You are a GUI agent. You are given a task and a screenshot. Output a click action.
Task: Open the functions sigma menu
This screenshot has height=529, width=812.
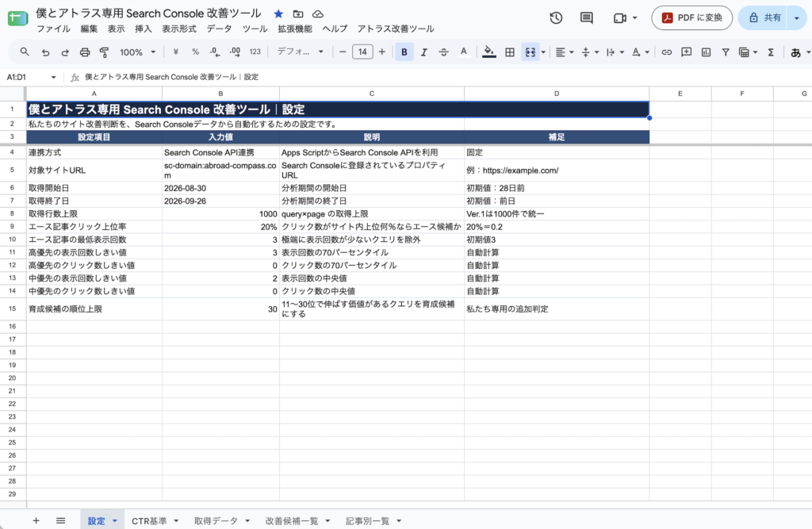[771, 52]
